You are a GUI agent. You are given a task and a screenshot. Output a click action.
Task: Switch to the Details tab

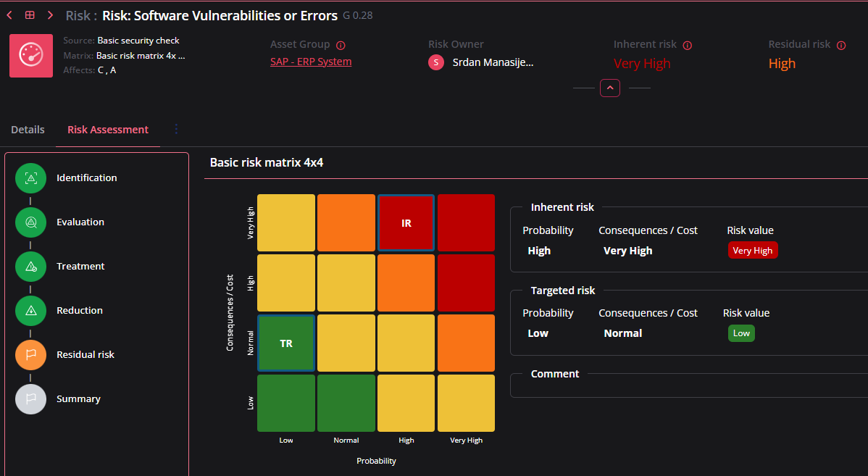(x=28, y=130)
